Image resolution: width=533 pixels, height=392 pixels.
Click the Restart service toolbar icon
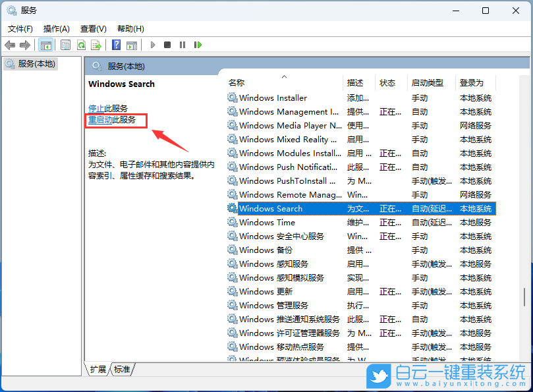[198, 45]
